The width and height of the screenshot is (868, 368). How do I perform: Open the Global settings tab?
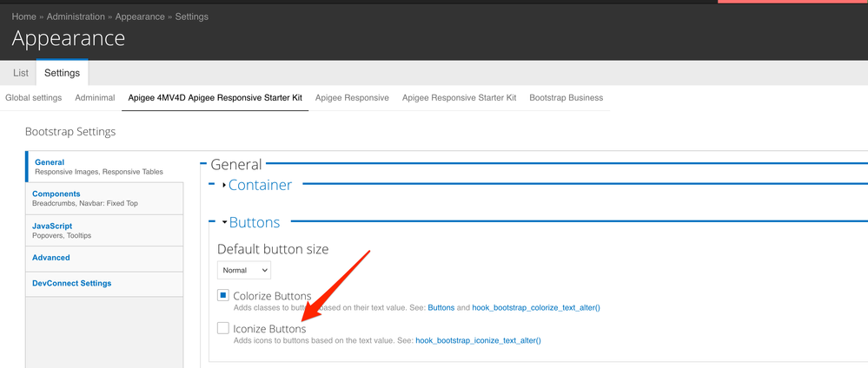[x=34, y=98]
